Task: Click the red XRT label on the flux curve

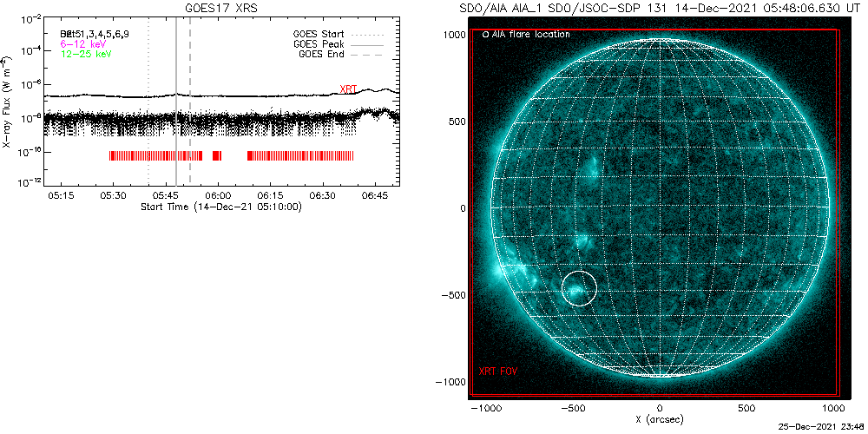Action: click(348, 89)
